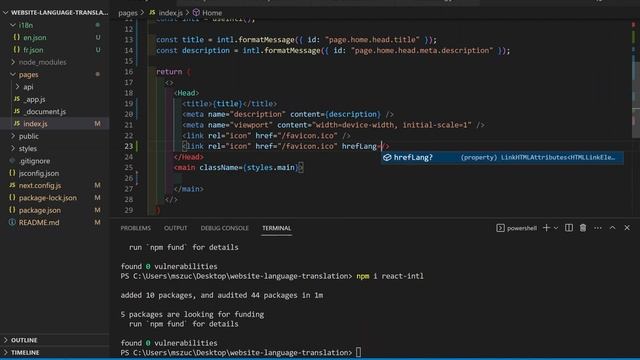This screenshot has height=360, width=640.
Task: Open README.md file
Action: pos(39,222)
